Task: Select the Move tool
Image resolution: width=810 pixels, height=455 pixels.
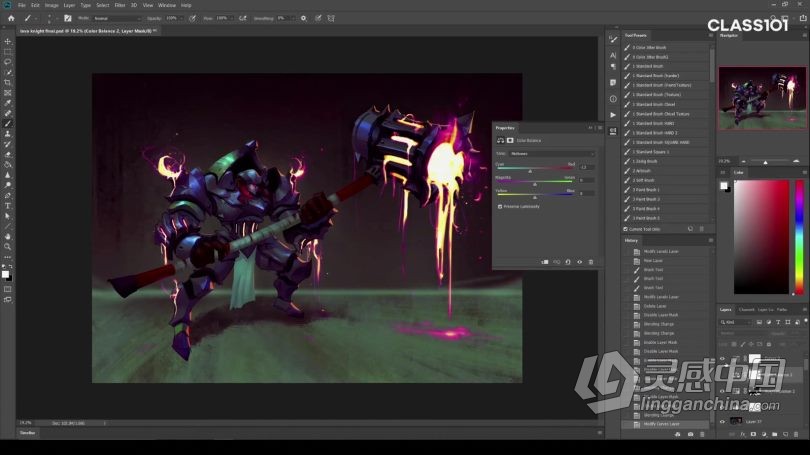Action: point(7,41)
